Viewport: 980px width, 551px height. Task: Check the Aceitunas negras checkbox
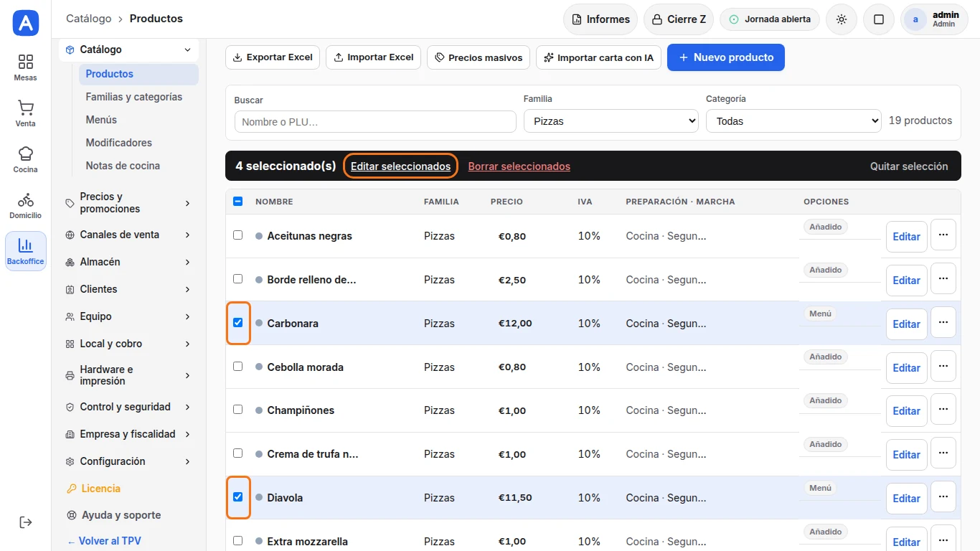(238, 235)
